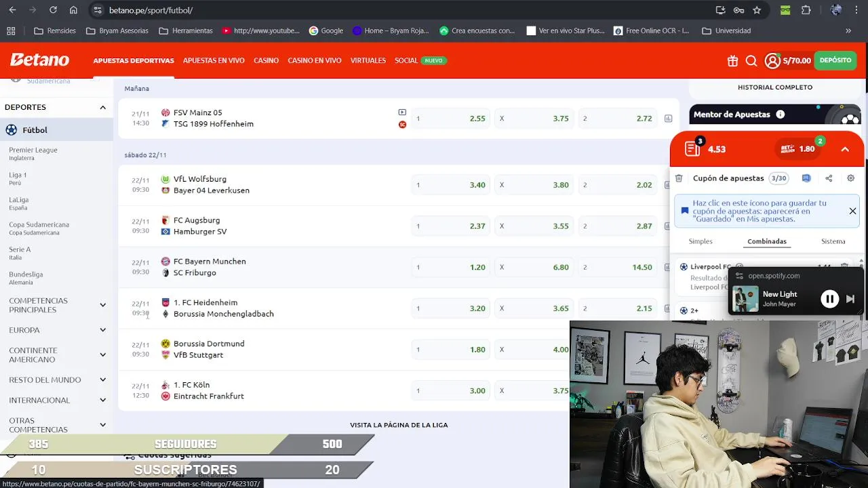
Task: Click the Betano logo
Action: pyautogui.click(x=39, y=60)
